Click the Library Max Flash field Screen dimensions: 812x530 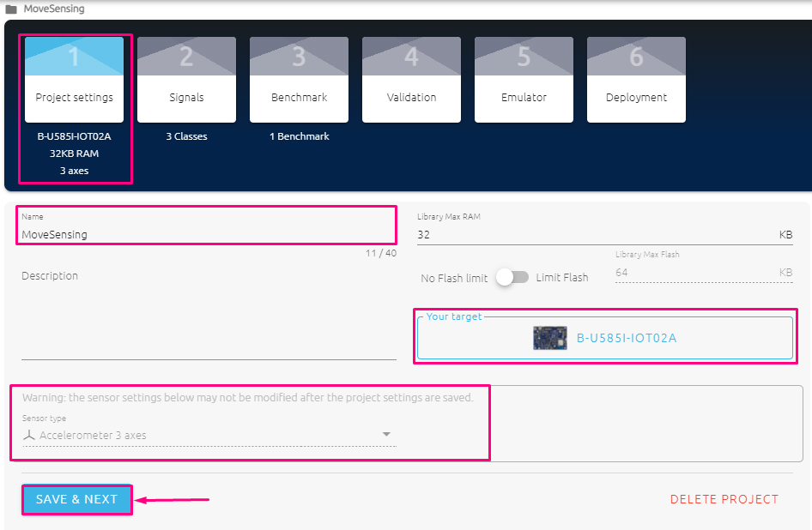[704, 272]
